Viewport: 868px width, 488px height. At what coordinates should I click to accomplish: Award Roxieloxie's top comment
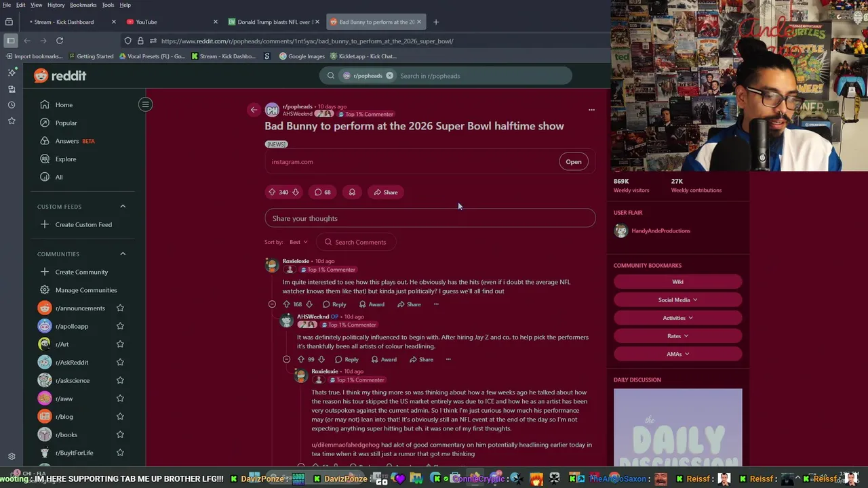[x=372, y=304]
